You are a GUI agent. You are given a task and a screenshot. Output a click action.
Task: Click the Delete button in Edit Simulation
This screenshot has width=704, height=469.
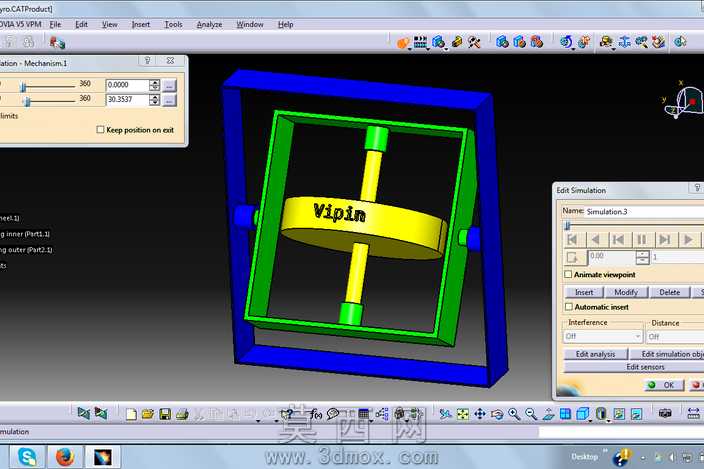pos(669,292)
